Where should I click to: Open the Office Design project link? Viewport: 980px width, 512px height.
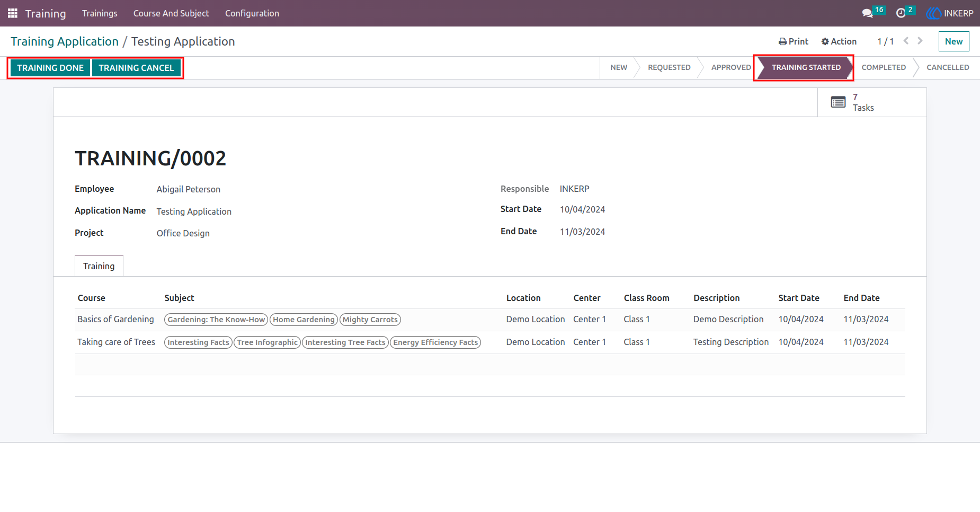183,233
